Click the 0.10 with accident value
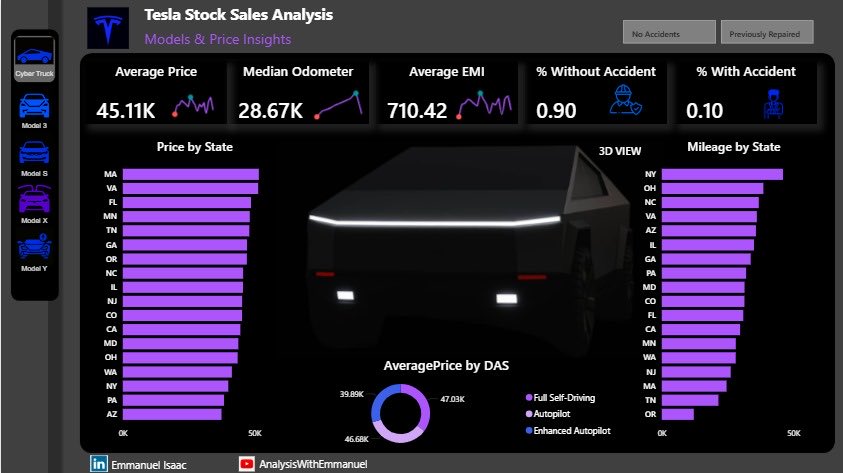Image resolution: width=843 pixels, height=473 pixels. [x=704, y=111]
